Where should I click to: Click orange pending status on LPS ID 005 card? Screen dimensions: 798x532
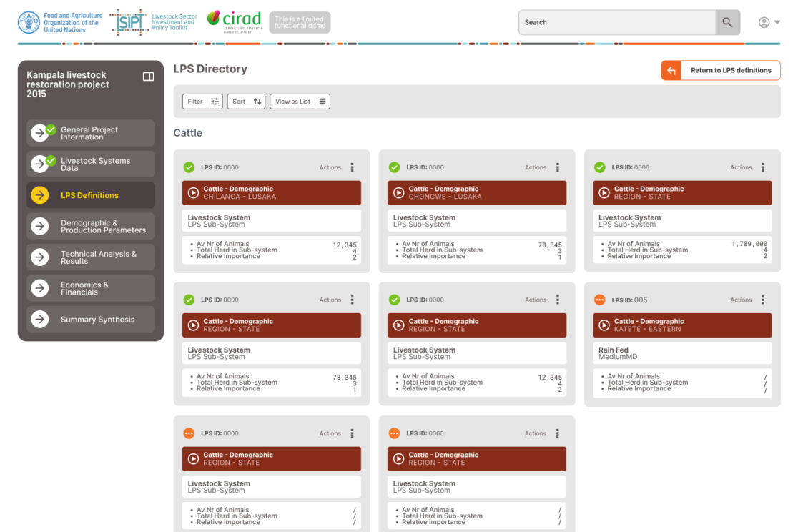click(x=600, y=300)
